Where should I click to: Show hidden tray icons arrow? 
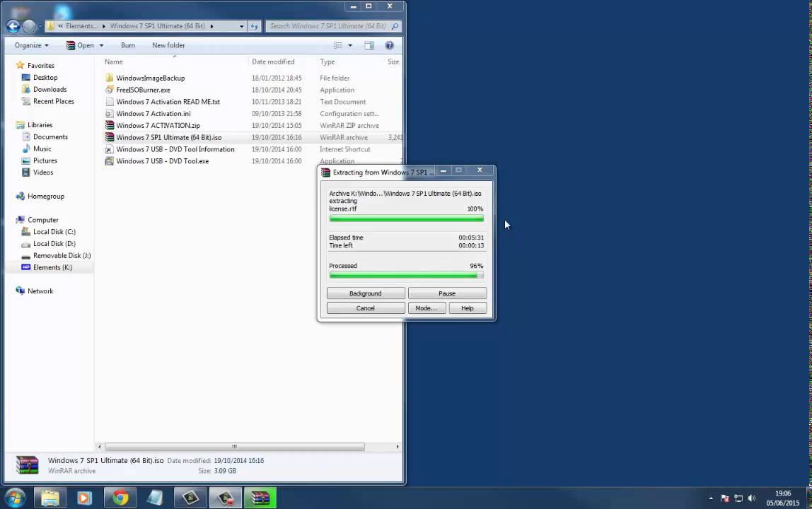click(711, 498)
